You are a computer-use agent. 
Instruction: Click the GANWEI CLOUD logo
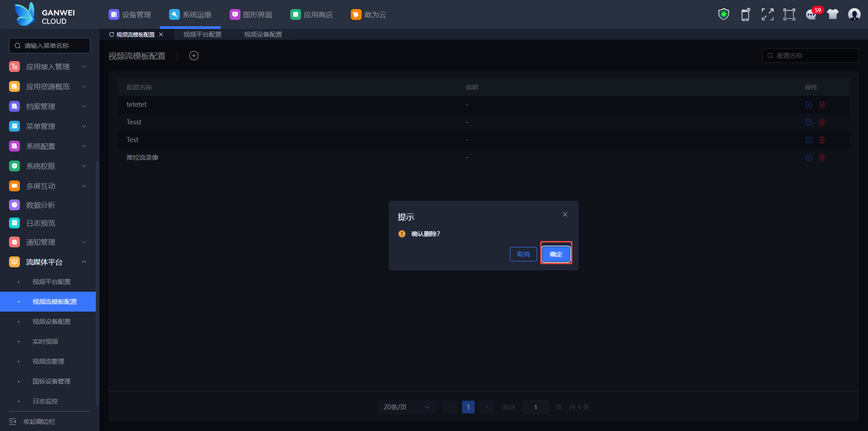(x=44, y=15)
